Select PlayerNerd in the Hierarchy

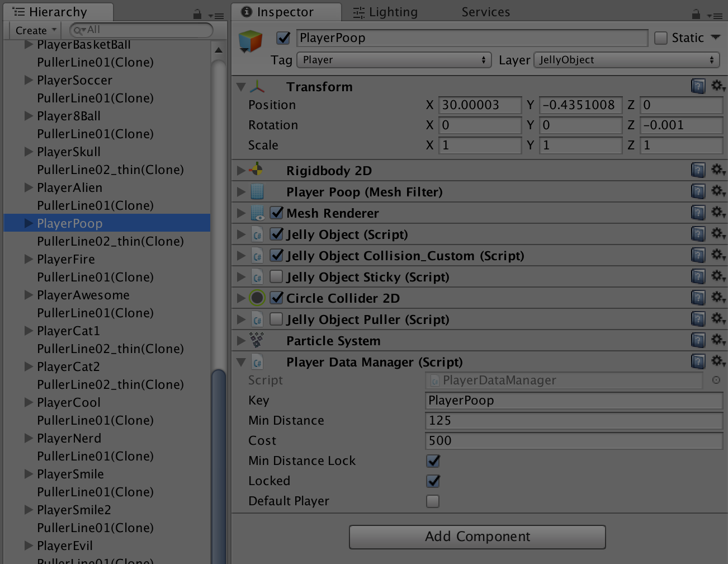(x=69, y=438)
